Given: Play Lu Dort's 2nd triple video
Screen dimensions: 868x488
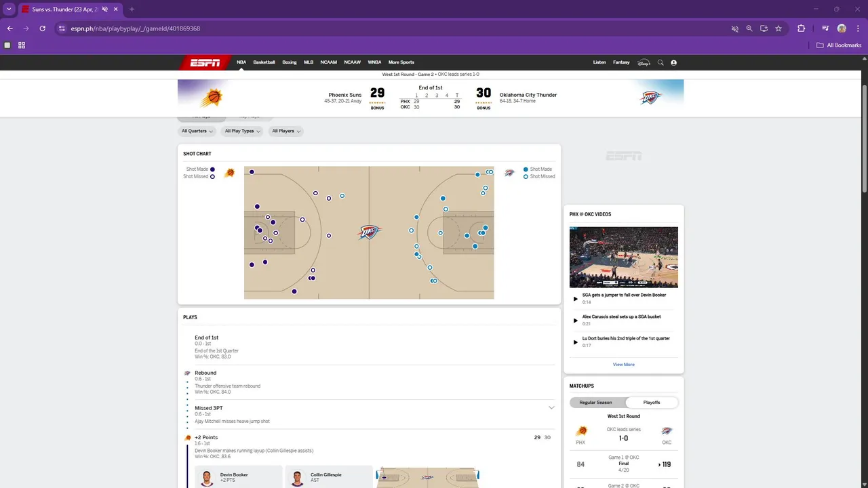Looking at the screenshot, I should point(576,342).
